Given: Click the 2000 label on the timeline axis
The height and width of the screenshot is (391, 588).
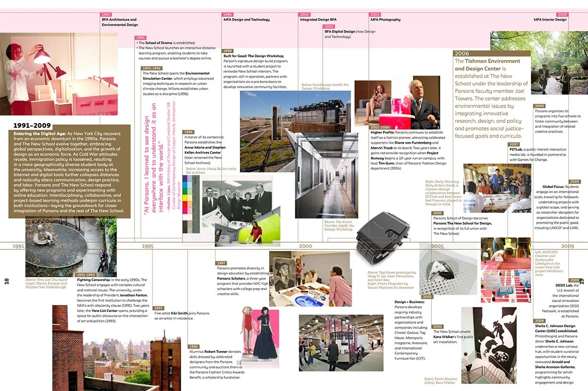Looking at the screenshot, I should pyautogui.click(x=305, y=246).
